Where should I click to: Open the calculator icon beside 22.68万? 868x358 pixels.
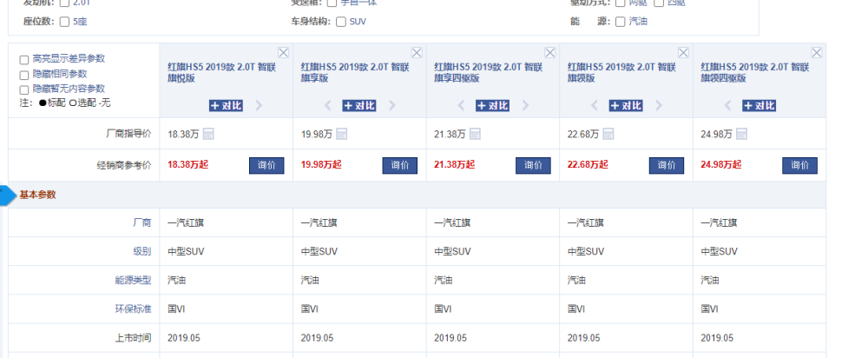(608, 134)
